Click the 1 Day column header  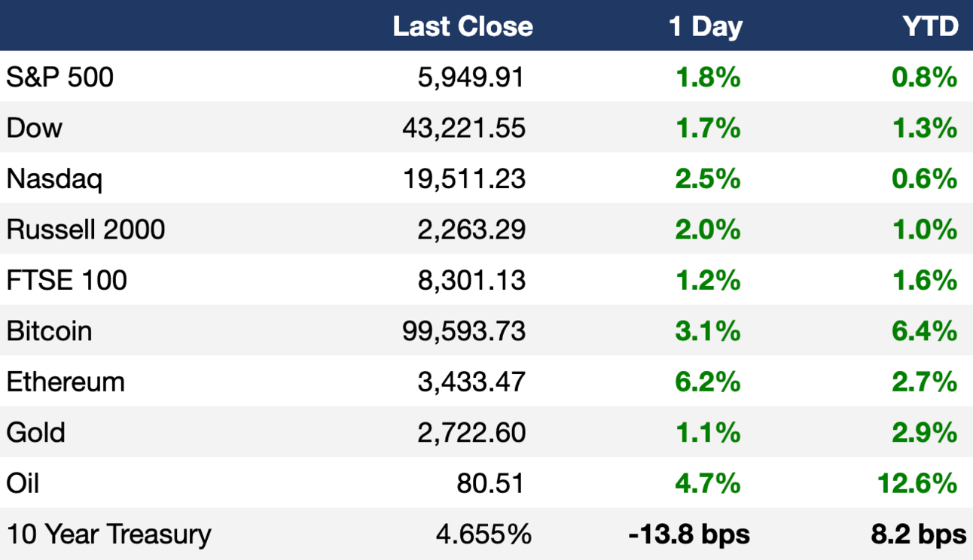(705, 27)
